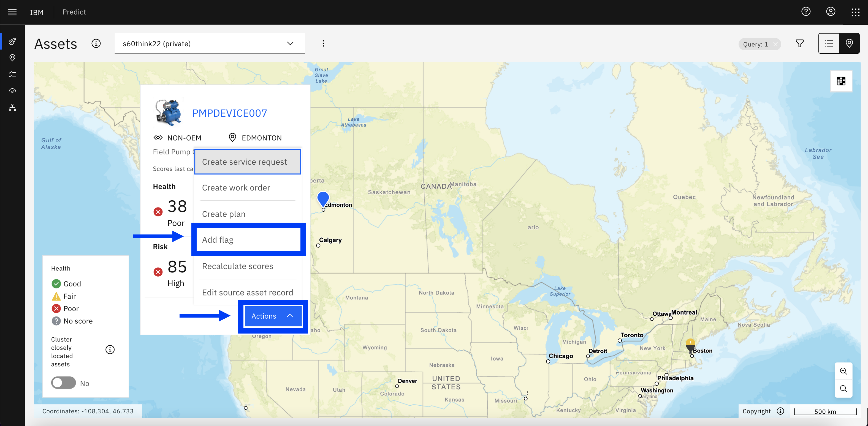Click the yellow Boston map marker
Screen dimensions: 868x426
click(690, 346)
